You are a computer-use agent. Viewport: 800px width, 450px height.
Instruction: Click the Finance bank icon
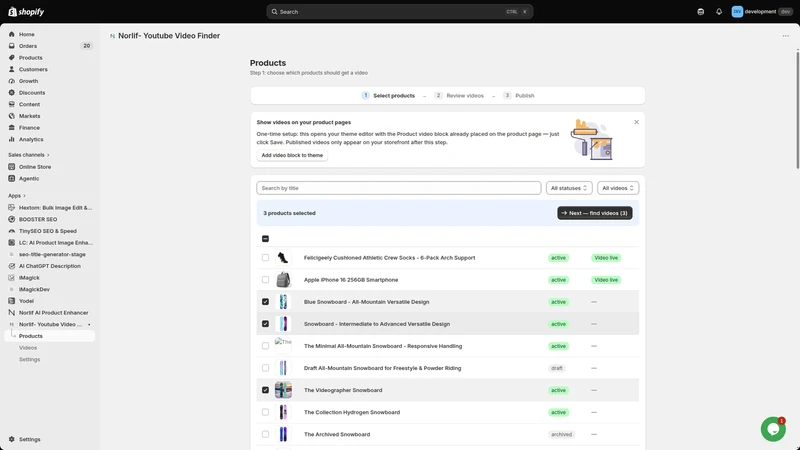click(12, 128)
